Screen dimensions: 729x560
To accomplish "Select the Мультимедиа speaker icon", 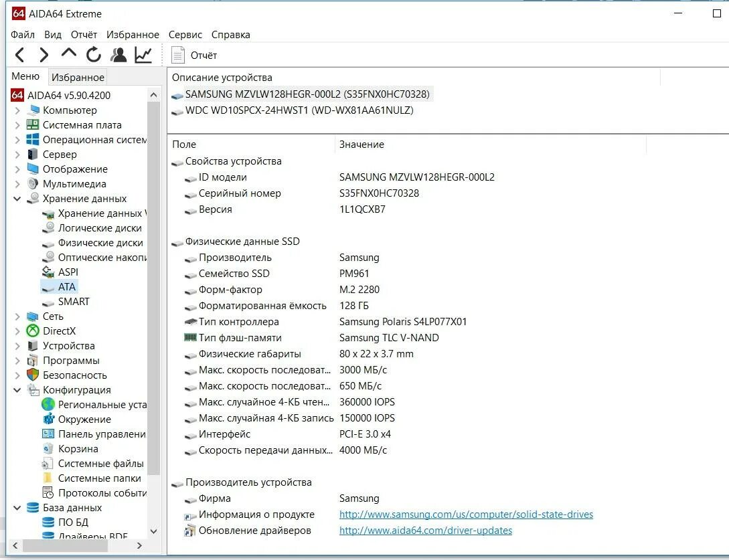I will coord(33,183).
